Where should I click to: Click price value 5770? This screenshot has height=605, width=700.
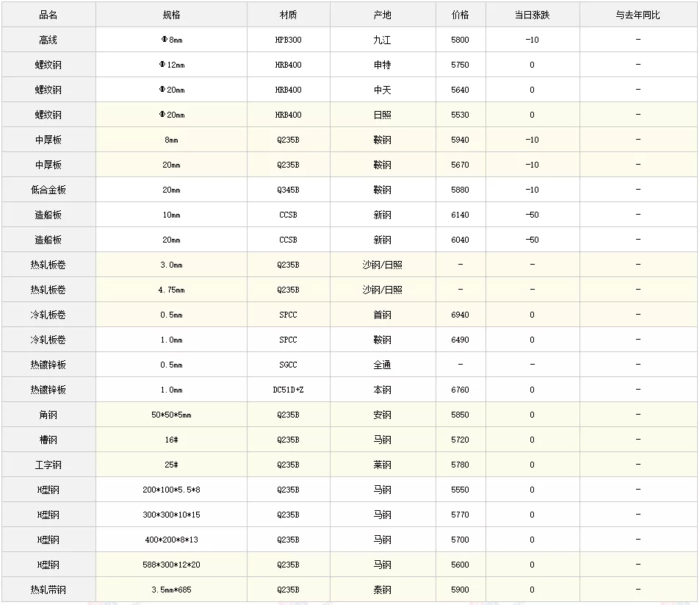click(461, 515)
